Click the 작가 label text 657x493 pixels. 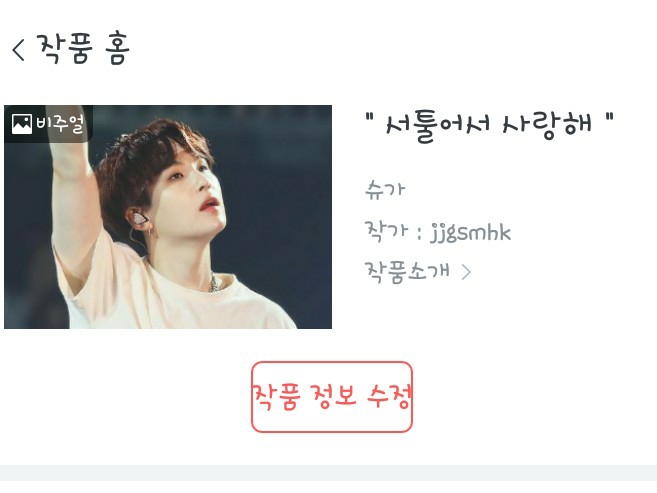(386, 231)
